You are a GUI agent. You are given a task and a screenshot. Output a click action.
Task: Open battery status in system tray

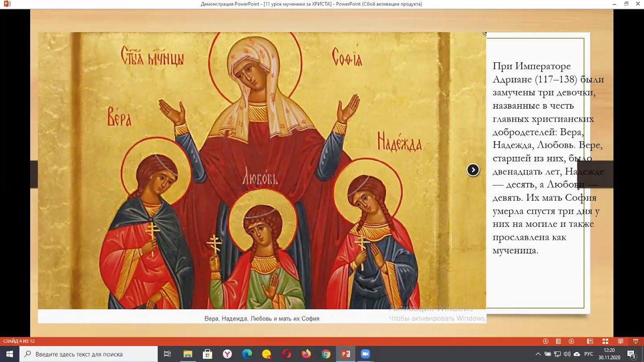548,354
